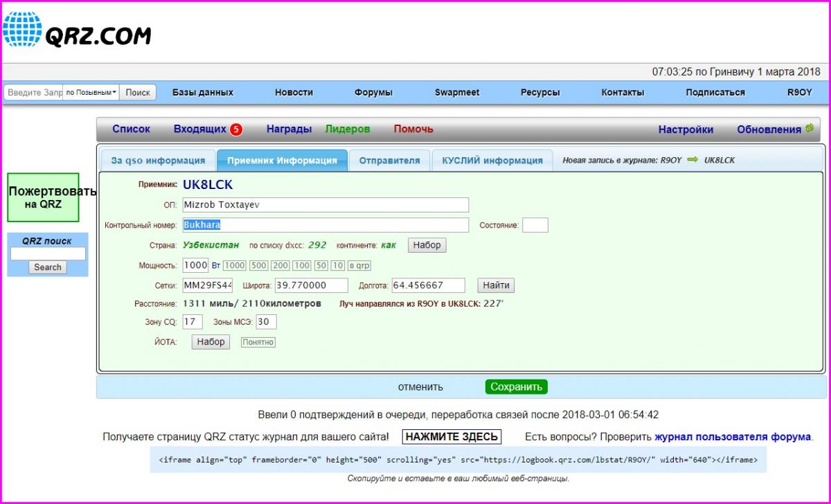
Task: Select the 500 watt power preset
Action: point(259,266)
